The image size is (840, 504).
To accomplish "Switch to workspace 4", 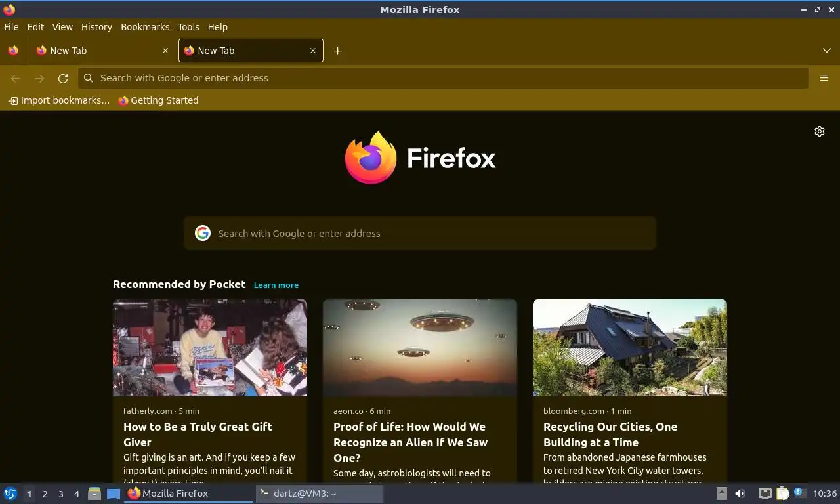I will [76, 493].
